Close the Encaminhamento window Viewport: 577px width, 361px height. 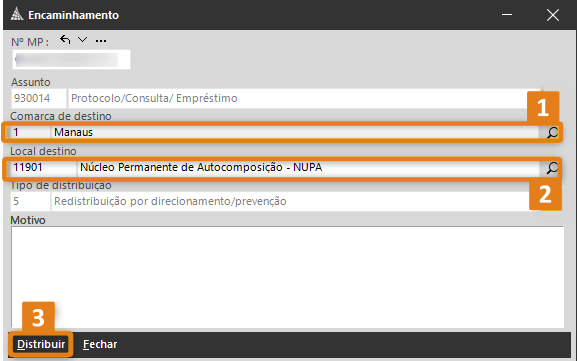point(553,15)
